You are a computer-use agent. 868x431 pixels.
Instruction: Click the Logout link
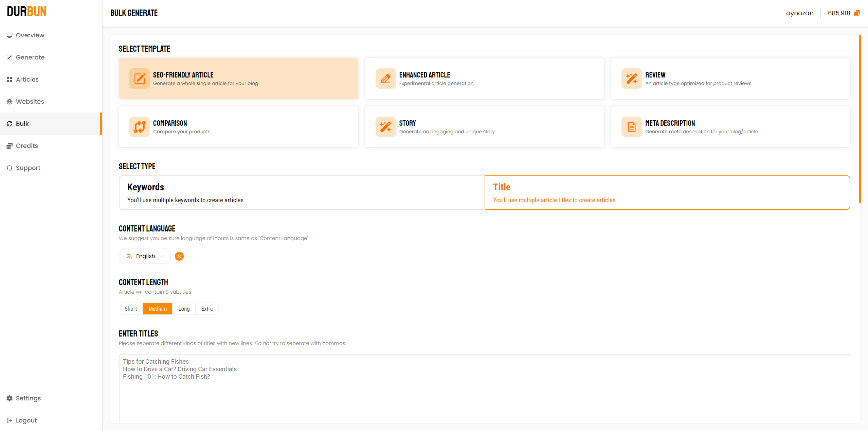point(26,420)
